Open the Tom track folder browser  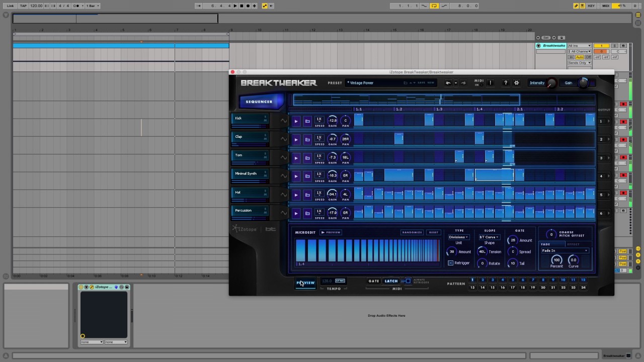pos(307,158)
